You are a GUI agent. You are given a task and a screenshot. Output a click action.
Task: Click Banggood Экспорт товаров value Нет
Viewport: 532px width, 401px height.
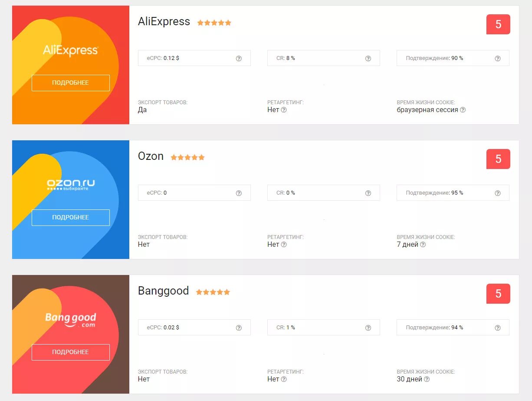pos(144,379)
